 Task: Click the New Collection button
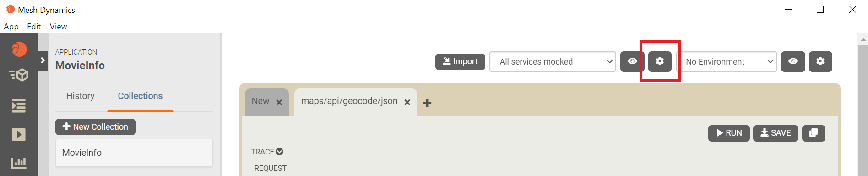coord(95,127)
